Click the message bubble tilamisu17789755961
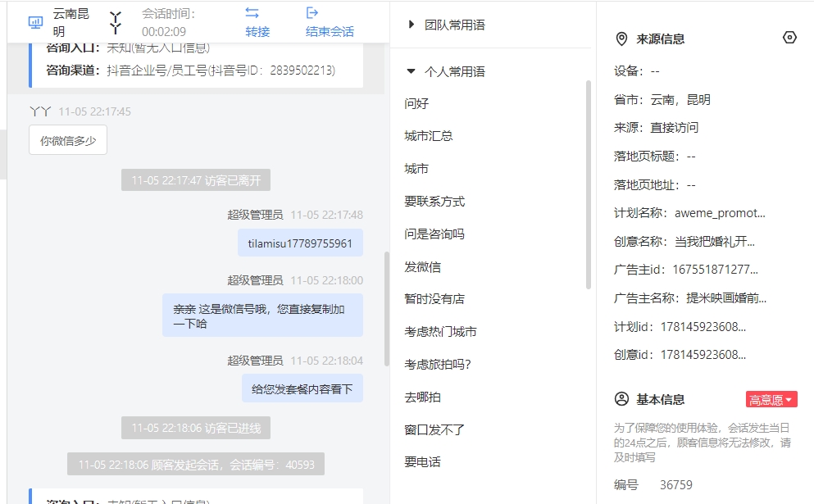814x504 pixels. 300,243
